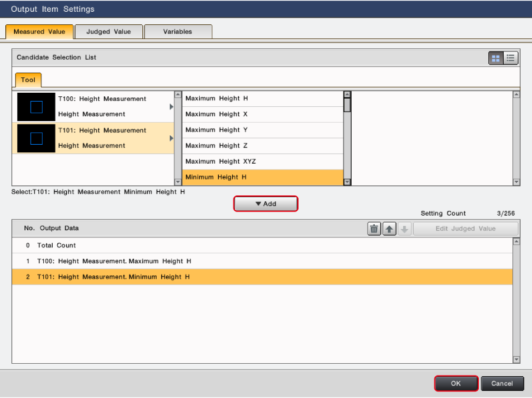Expand T100 Height Measurement arrow
The height and width of the screenshot is (398, 532).
[171, 107]
